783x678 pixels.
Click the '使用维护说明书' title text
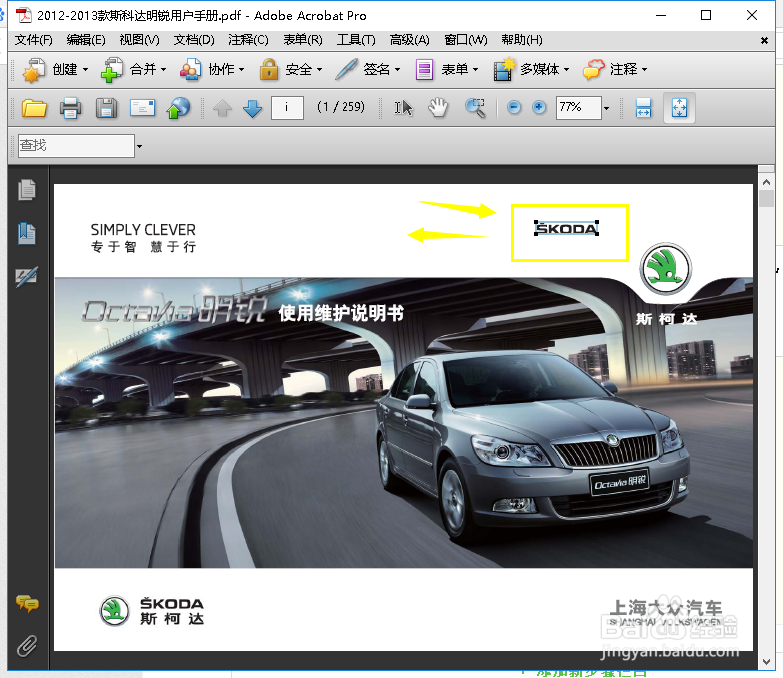click(x=341, y=314)
